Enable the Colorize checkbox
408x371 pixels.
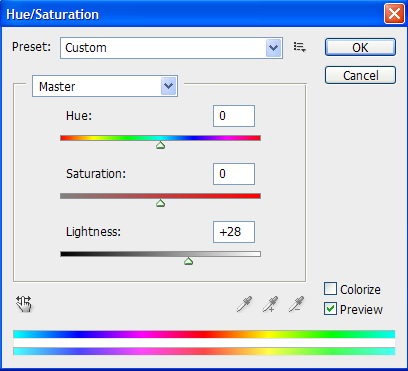[x=330, y=289]
